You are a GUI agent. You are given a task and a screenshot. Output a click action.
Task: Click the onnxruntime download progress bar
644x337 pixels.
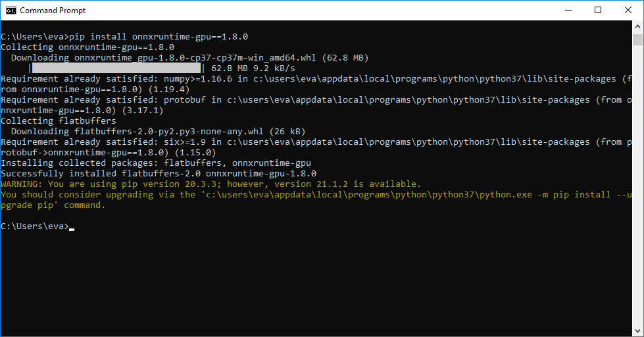click(x=116, y=68)
